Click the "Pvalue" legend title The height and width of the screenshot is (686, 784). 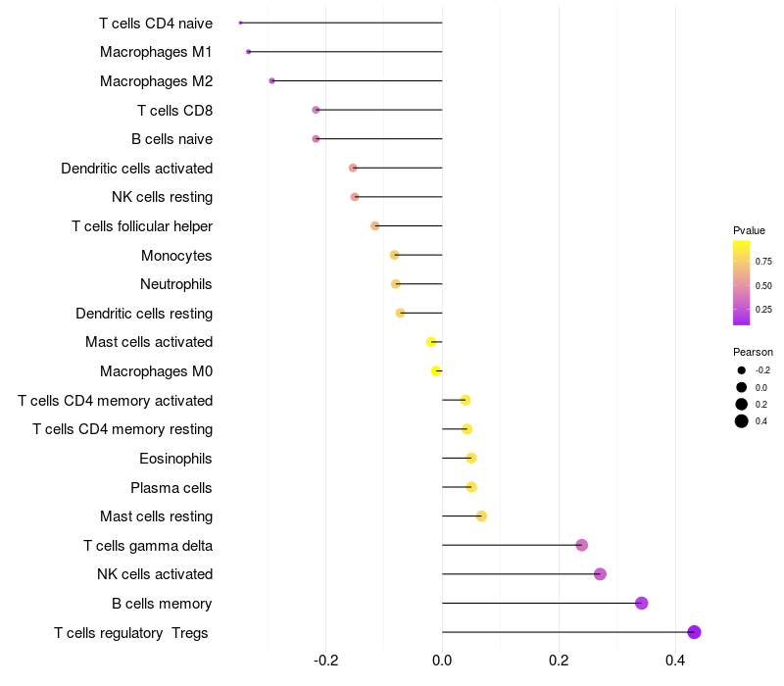pyautogui.click(x=749, y=230)
